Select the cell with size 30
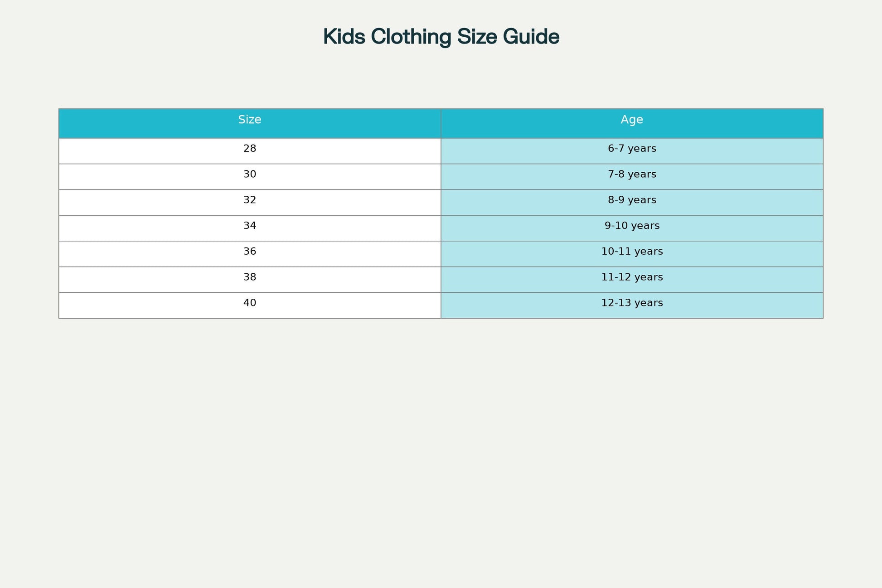The height and width of the screenshot is (588, 882). click(x=250, y=175)
